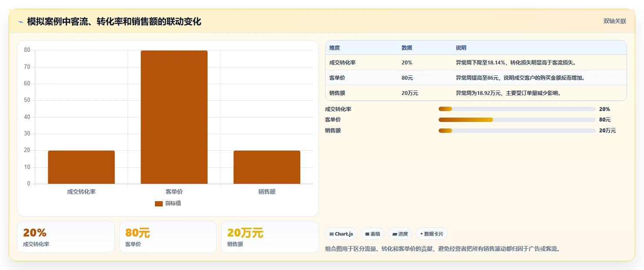Screen dimensions: 644x270
Task: Select the 表格 tag chip
Action: (x=372, y=234)
